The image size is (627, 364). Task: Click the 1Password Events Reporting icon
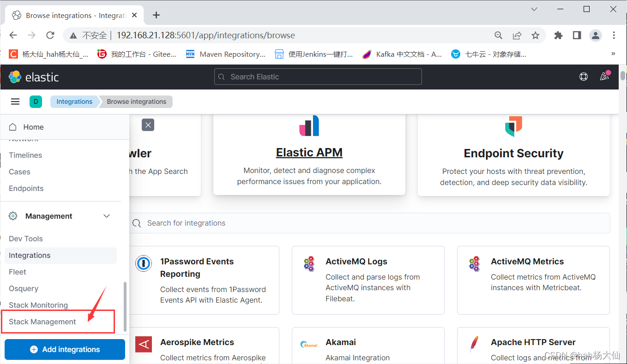tap(144, 263)
